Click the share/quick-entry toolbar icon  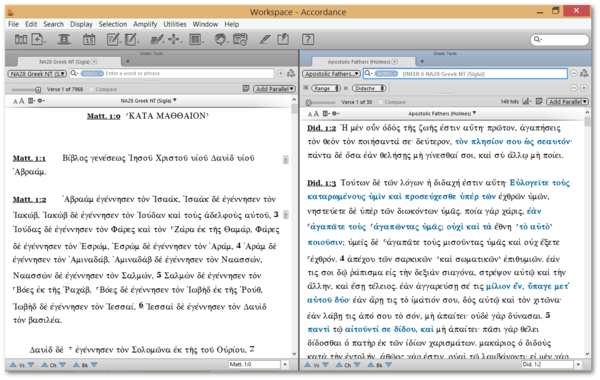pyautogui.click(x=283, y=39)
